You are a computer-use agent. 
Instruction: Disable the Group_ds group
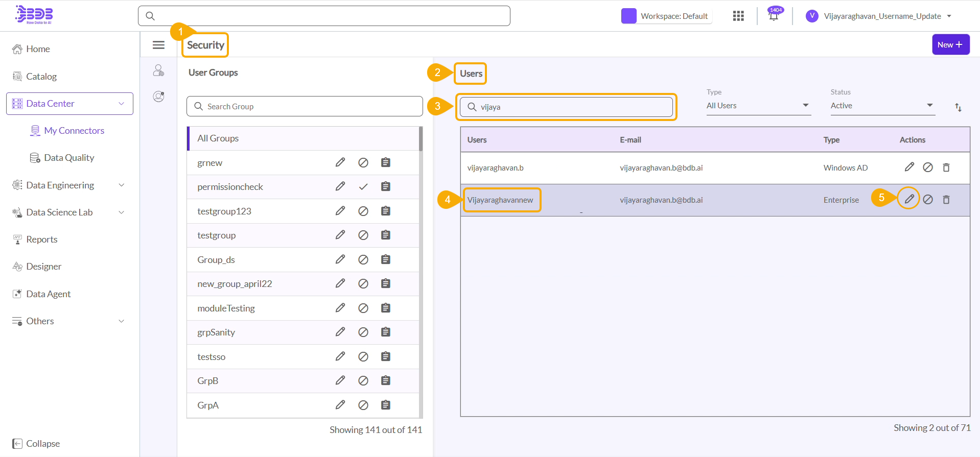(x=363, y=259)
